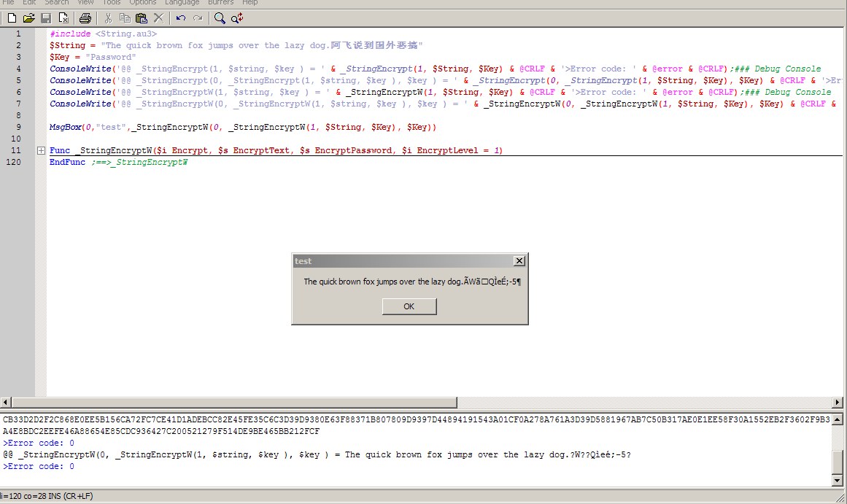The width and height of the screenshot is (847, 504).
Task: Save the script with the floppy disk icon
Action: pyautogui.click(x=46, y=18)
